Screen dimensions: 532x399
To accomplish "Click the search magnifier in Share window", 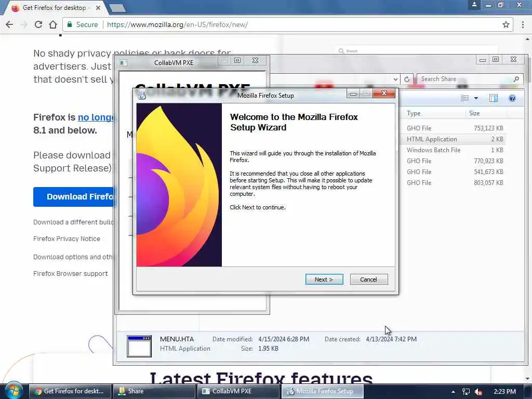I will pos(516,79).
